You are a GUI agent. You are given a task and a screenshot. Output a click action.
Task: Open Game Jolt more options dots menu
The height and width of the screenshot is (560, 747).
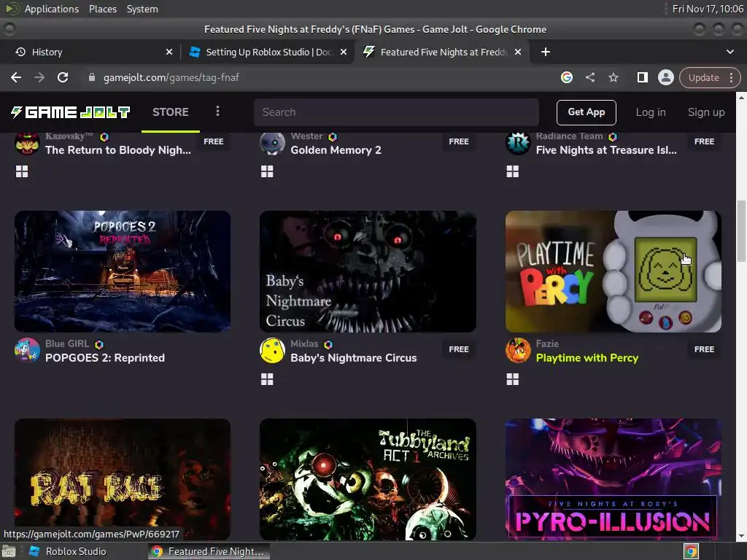[x=217, y=112]
